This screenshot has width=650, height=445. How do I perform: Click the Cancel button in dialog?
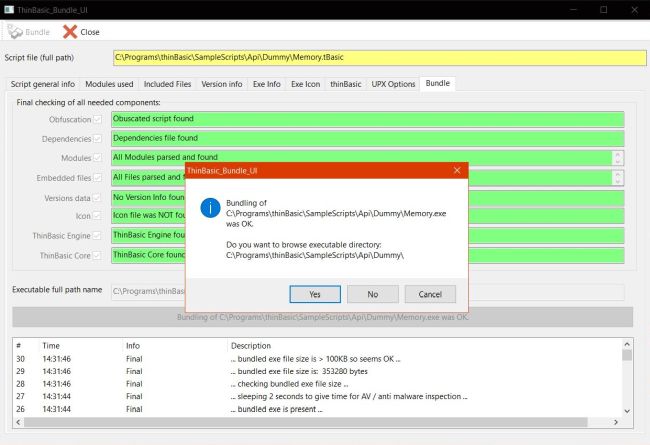[x=430, y=294]
